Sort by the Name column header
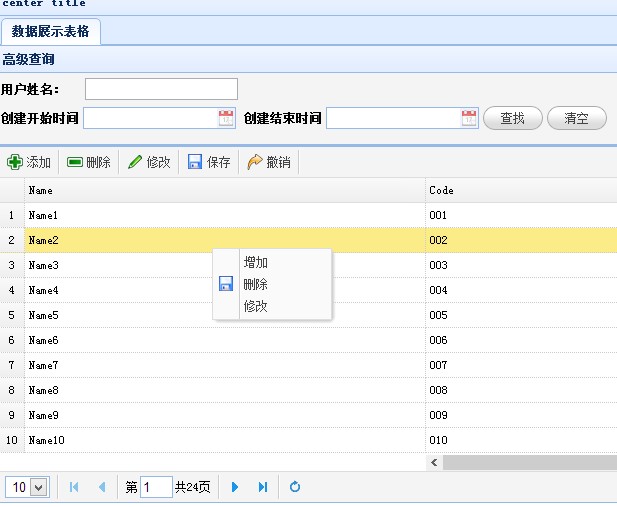The height and width of the screenshot is (507, 617). tap(225, 191)
